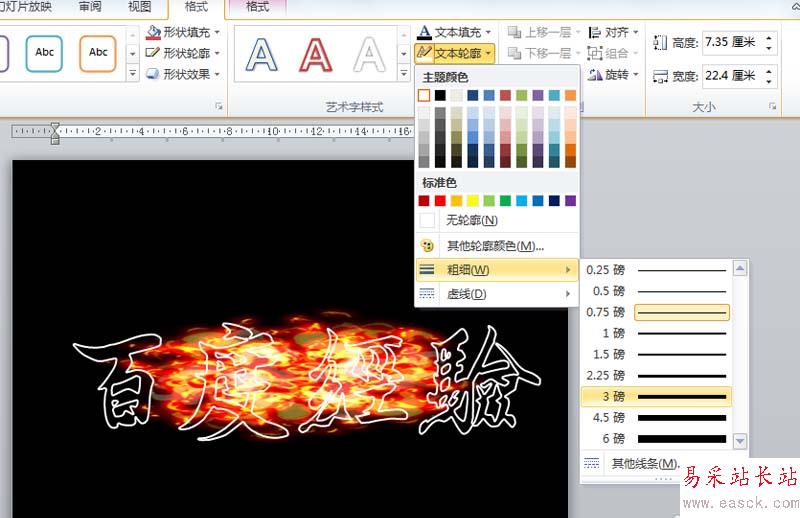Apply the white faded WordArt style A
The height and width of the screenshot is (518, 800).
point(369,55)
